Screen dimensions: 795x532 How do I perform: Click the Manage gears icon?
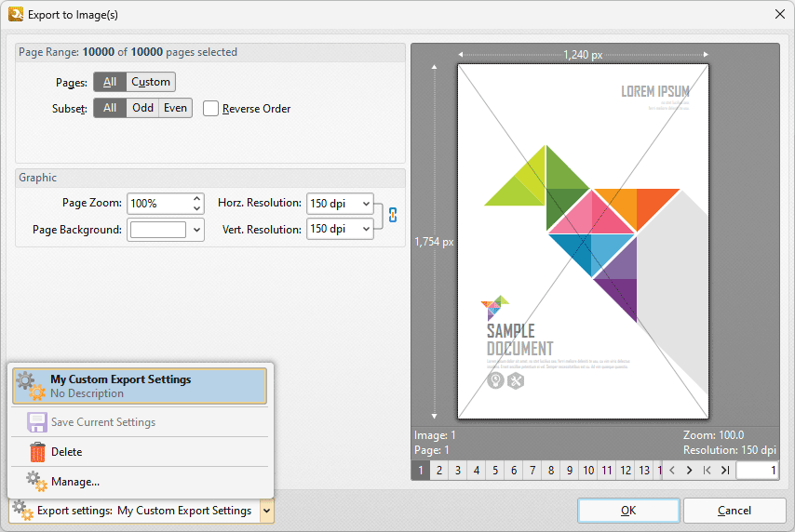click(x=36, y=482)
